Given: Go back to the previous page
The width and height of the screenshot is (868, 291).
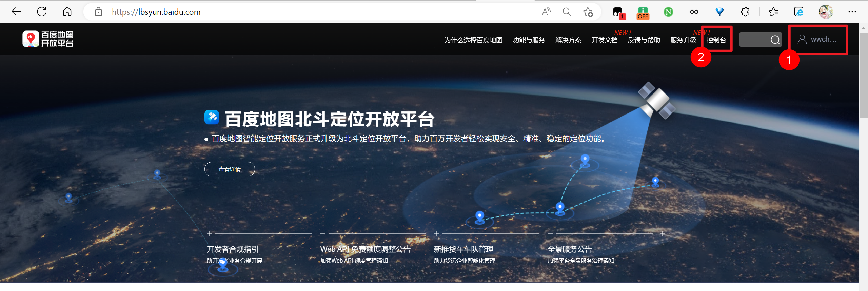Looking at the screenshot, I should tap(16, 12).
